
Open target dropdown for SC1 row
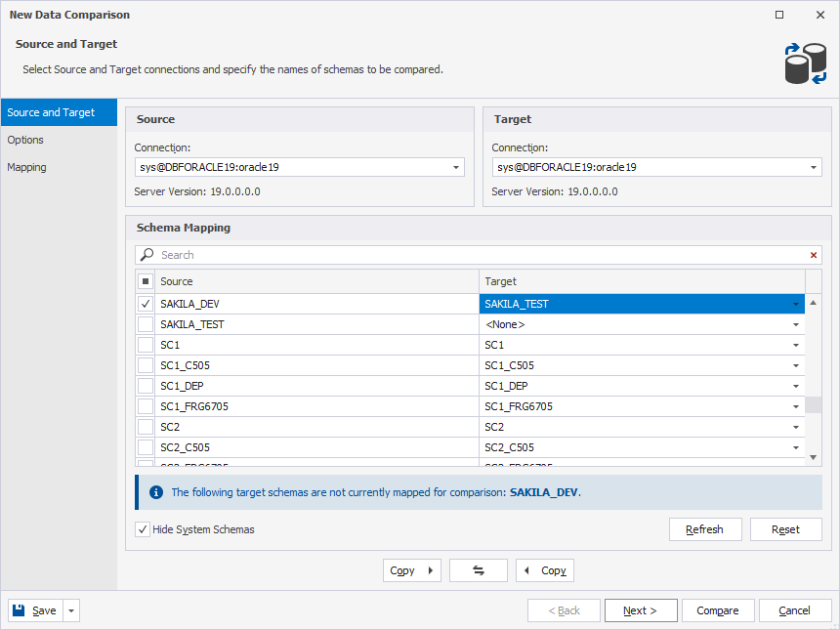(x=795, y=345)
